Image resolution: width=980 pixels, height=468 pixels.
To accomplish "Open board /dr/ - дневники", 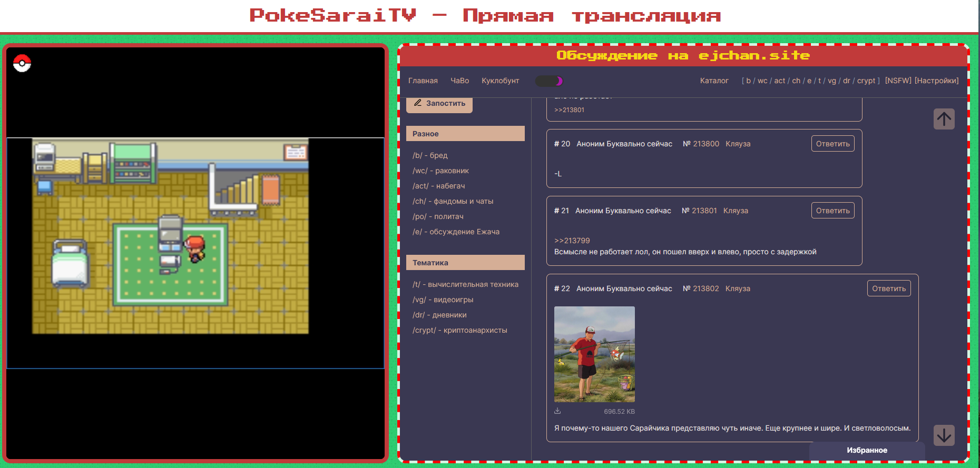I will coord(439,315).
